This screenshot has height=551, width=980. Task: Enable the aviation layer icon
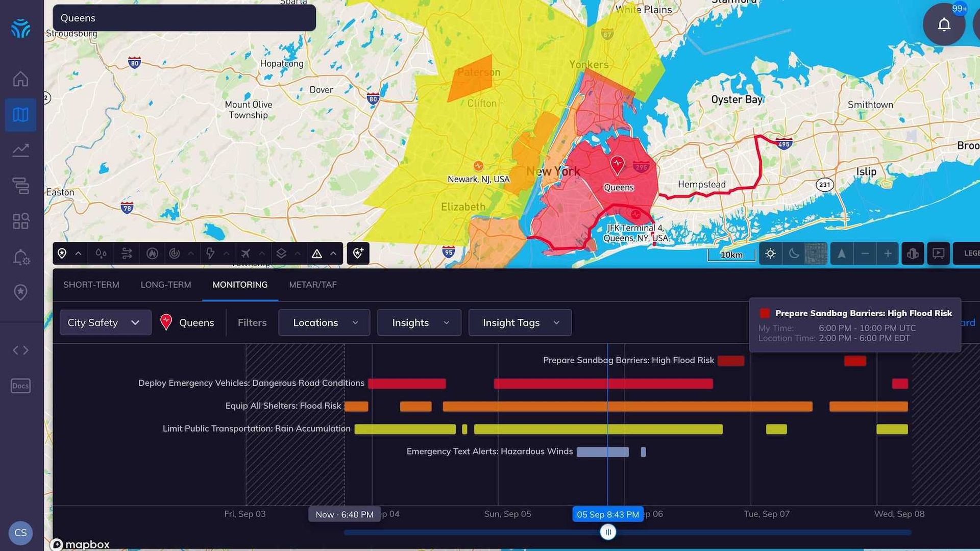pos(247,254)
